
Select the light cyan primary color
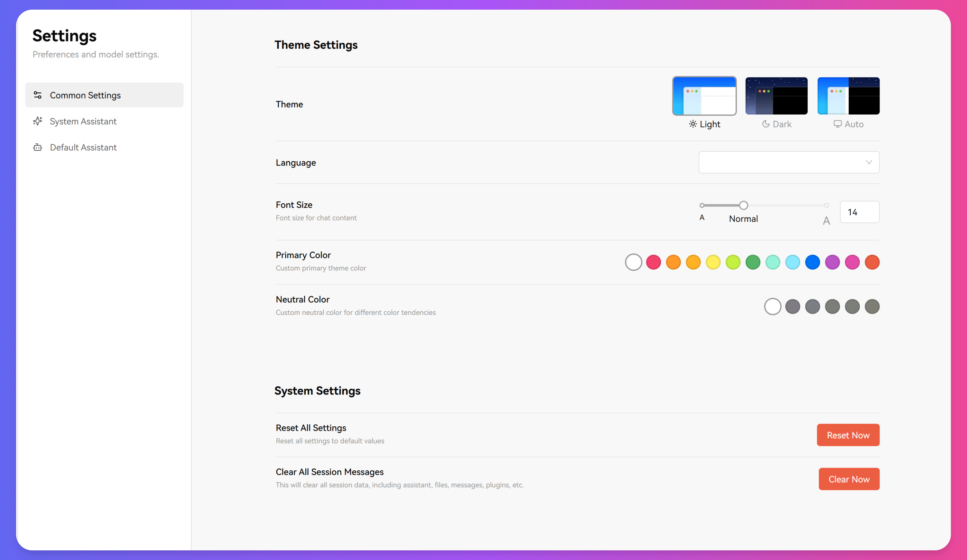point(793,262)
